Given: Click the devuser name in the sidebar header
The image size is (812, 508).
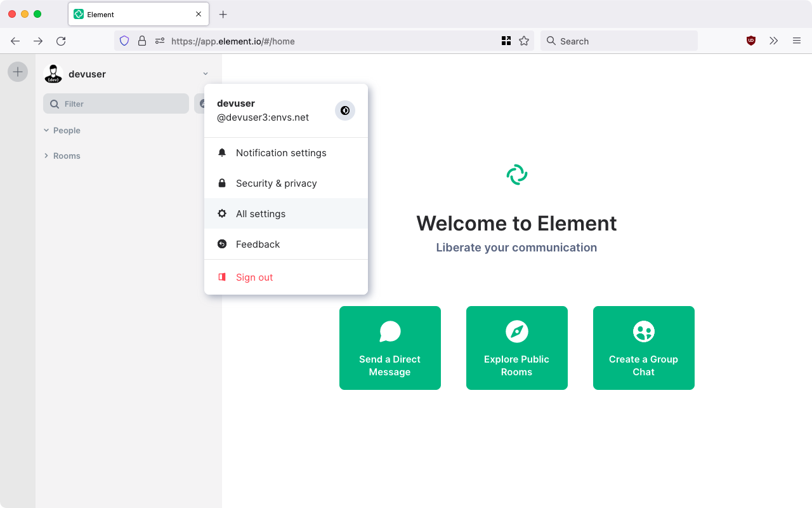Looking at the screenshot, I should (87, 74).
